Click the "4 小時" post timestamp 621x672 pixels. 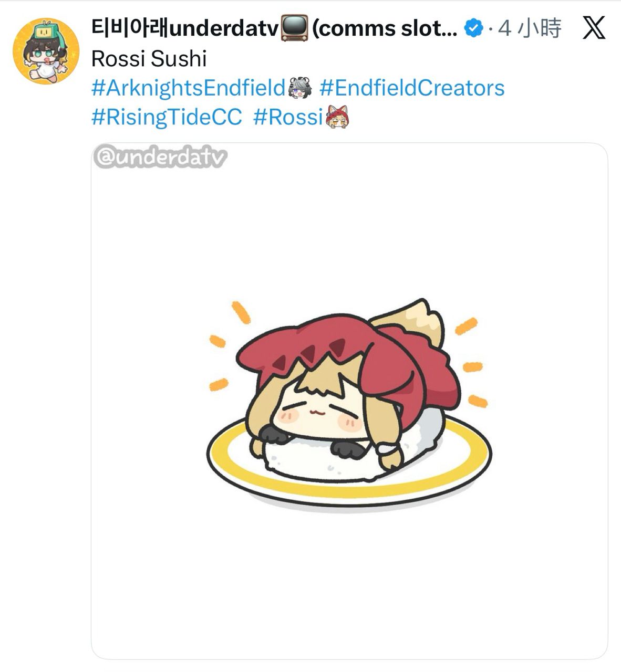[x=530, y=28]
